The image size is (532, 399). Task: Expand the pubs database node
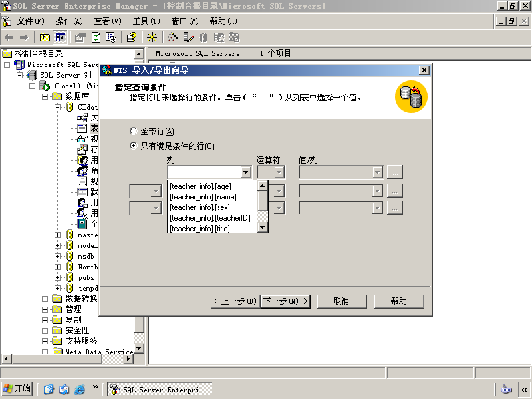tap(57, 277)
